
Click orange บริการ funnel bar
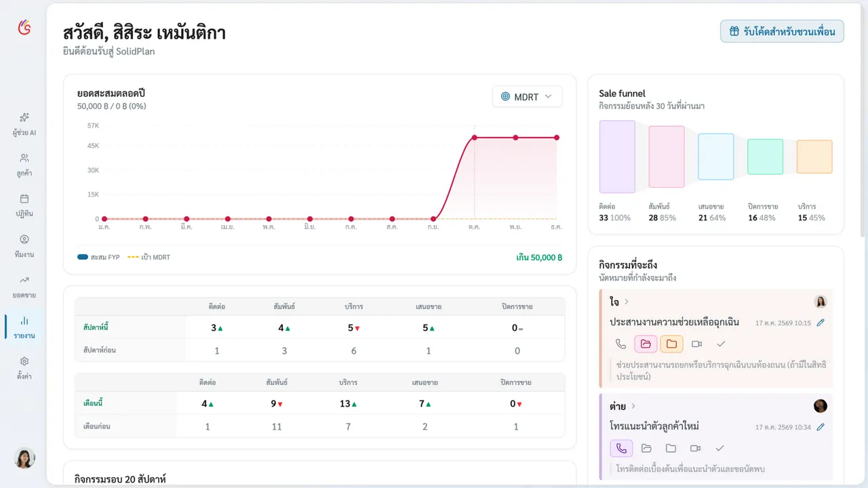(x=814, y=157)
